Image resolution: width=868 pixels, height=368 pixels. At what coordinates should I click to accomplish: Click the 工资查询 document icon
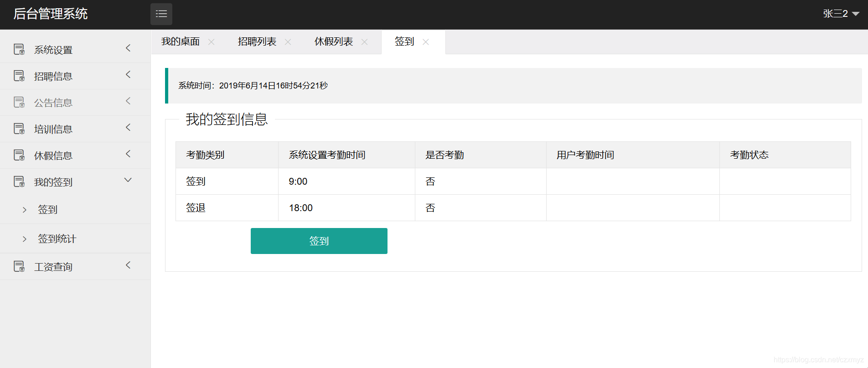(19, 266)
